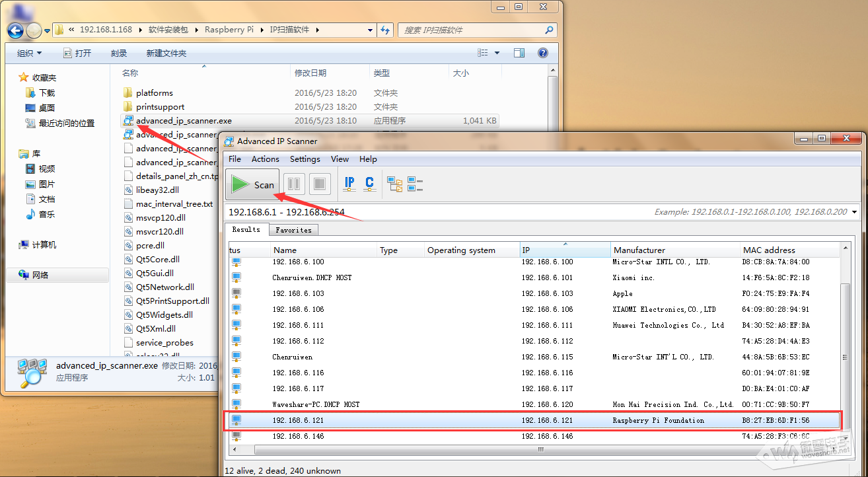The width and height of the screenshot is (868, 477).
Task: Click MAC address 74:A5:28:D4:4A:E3
Action: coord(776,341)
